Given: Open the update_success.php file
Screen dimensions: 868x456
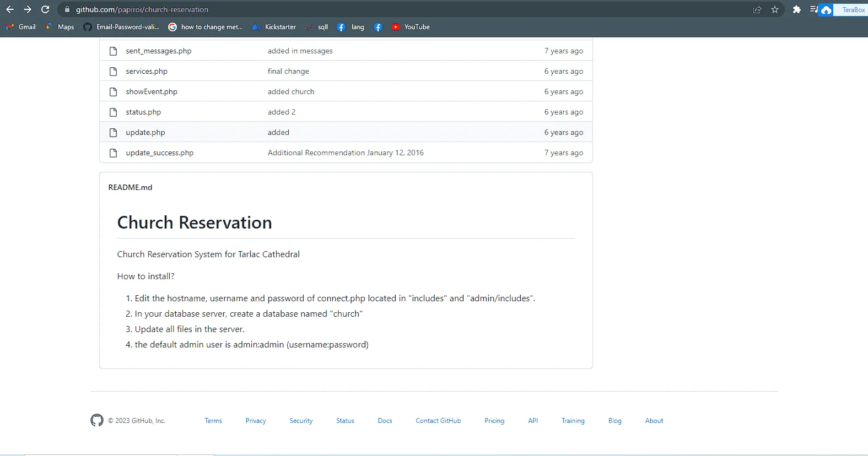Looking at the screenshot, I should [x=160, y=153].
